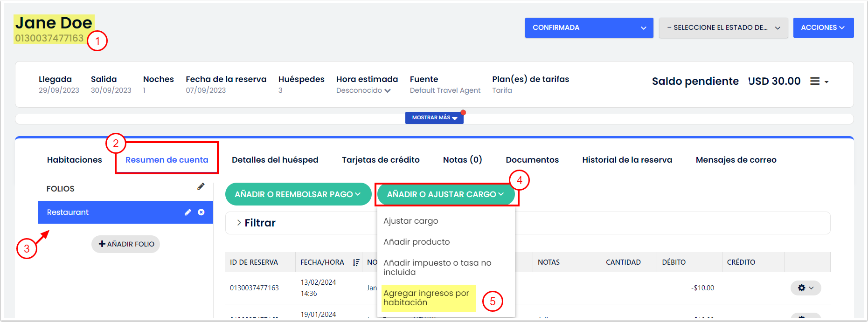This screenshot has height=322, width=868.
Task: Open the ACCIONES dropdown menu
Action: point(823,28)
